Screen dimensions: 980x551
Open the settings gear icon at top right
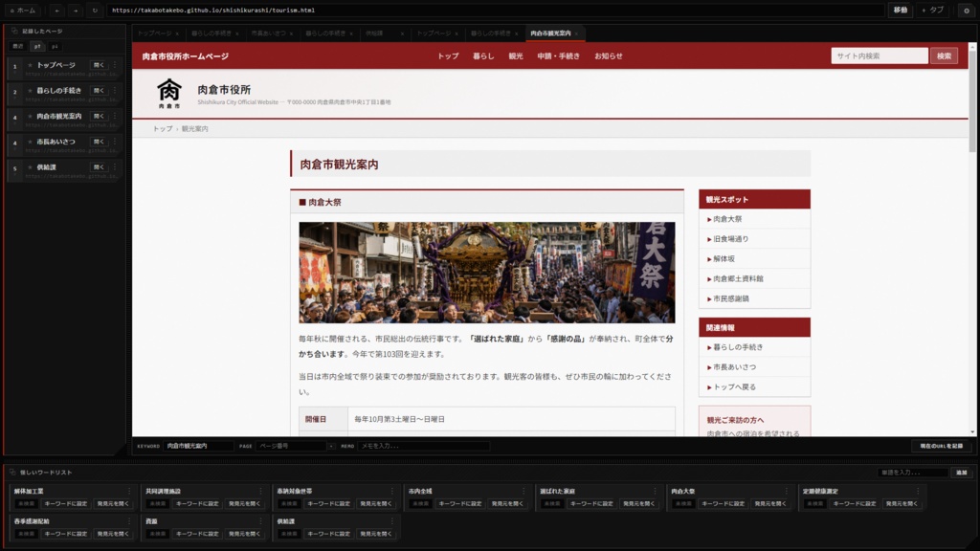point(967,10)
